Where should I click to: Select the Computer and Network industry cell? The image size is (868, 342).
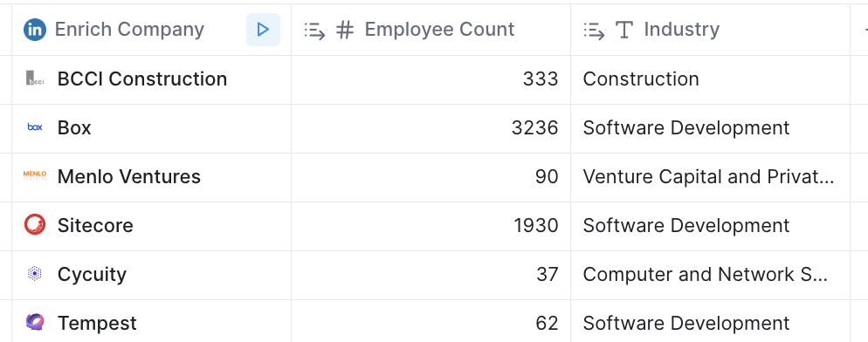click(710, 275)
